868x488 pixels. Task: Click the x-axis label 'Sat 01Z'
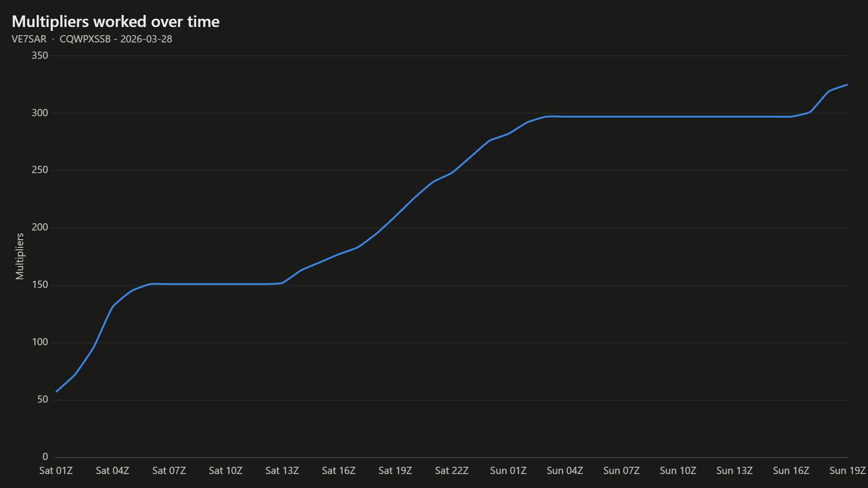pyautogui.click(x=56, y=471)
